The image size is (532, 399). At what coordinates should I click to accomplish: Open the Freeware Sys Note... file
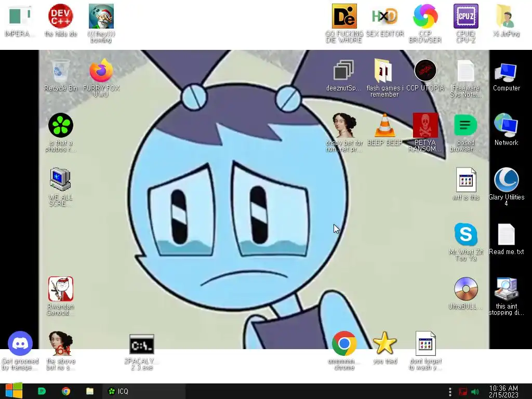(466, 71)
